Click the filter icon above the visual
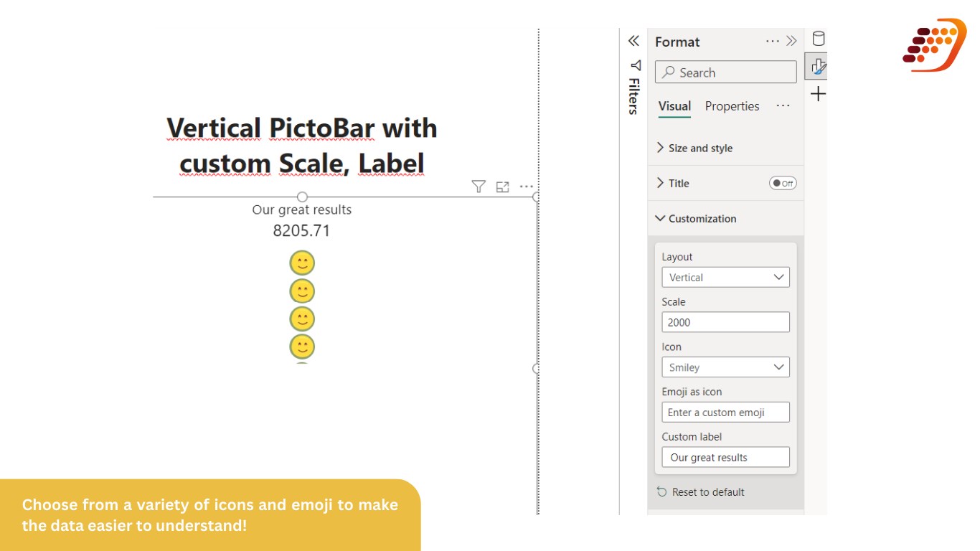 [479, 187]
